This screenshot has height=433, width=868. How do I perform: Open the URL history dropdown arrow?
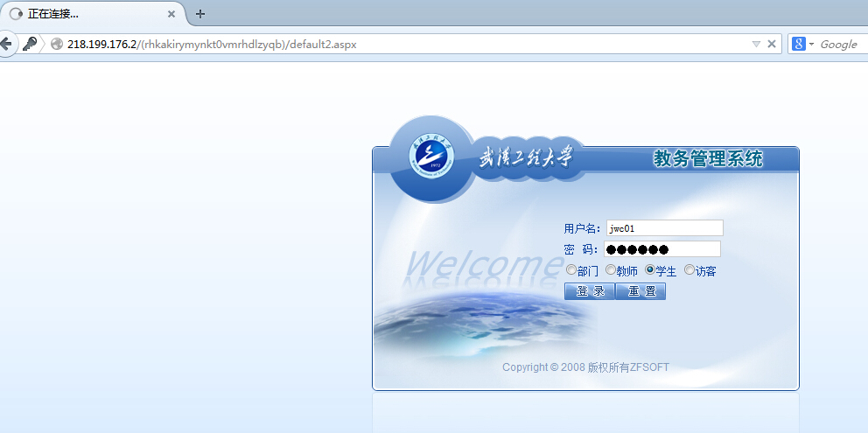click(756, 45)
